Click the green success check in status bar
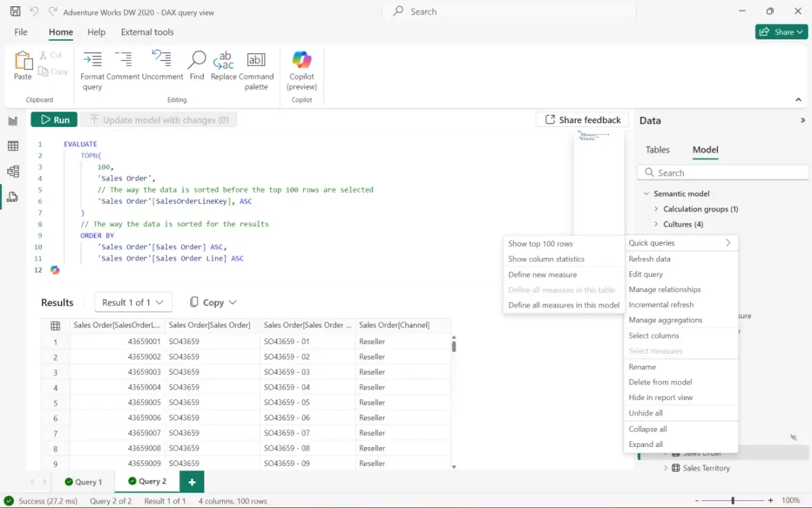Viewport: 812px width, 508px height. (x=9, y=501)
